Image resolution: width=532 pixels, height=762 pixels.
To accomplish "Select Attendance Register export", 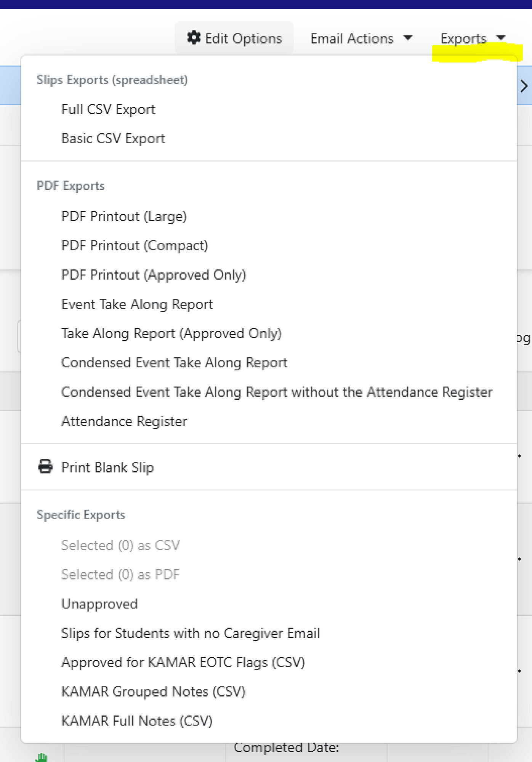I will click(x=124, y=421).
